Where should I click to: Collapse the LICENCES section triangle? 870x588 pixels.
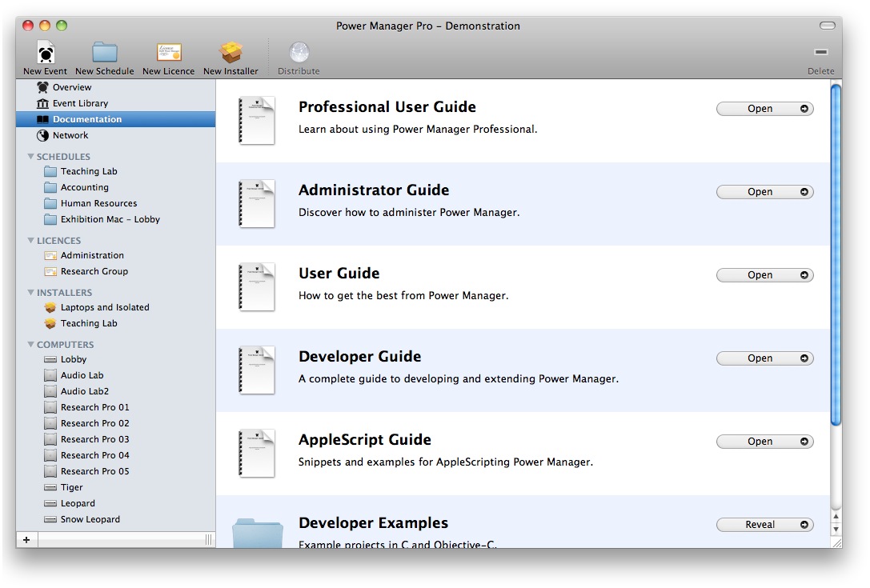(30, 240)
